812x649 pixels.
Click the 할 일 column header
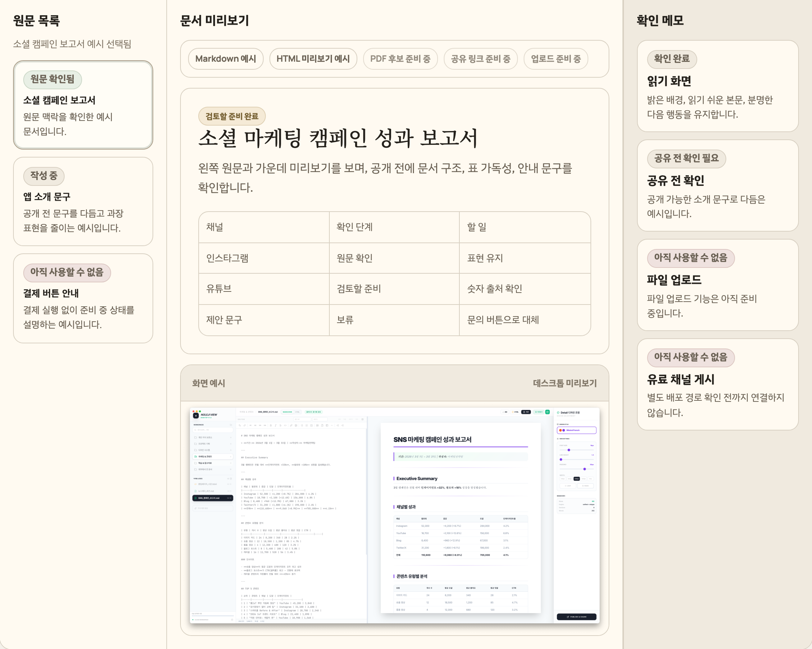(525, 227)
